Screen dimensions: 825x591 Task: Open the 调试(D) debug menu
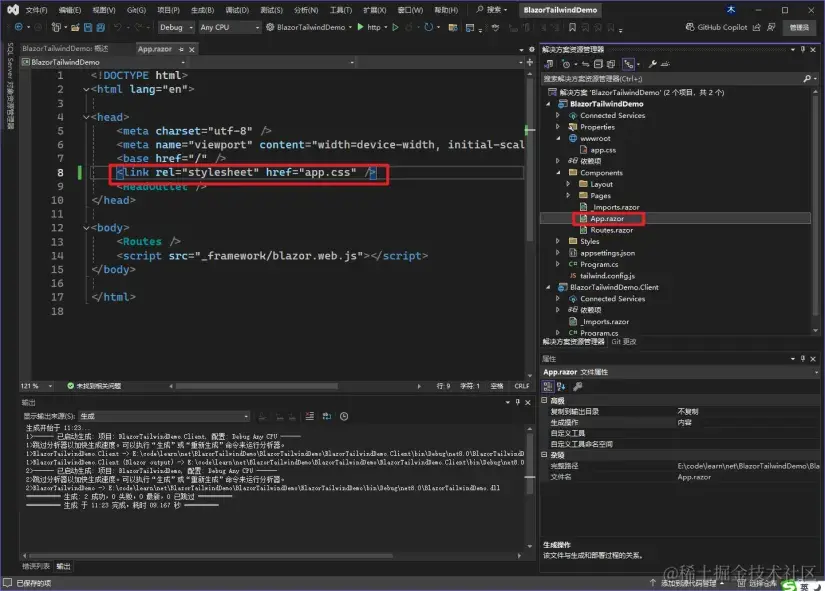pyautogui.click(x=237, y=10)
